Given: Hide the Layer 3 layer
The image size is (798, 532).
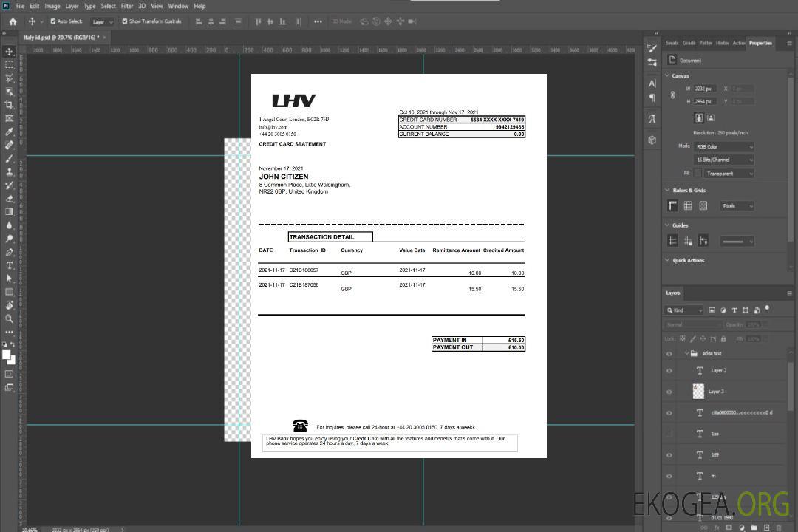Looking at the screenshot, I should point(669,392).
